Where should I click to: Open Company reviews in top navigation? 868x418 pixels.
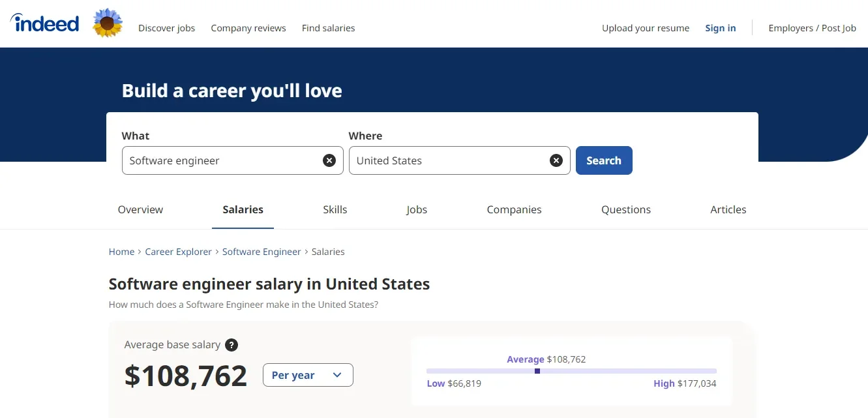tap(248, 28)
